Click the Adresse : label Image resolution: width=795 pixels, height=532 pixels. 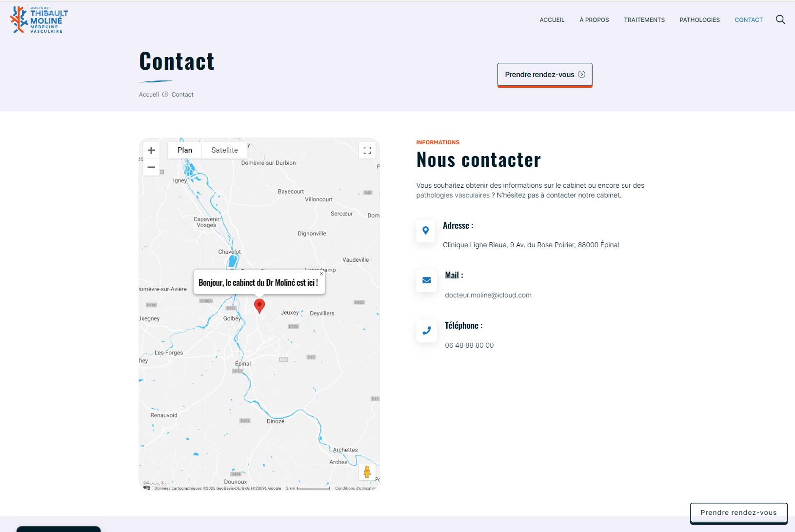coord(458,226)
